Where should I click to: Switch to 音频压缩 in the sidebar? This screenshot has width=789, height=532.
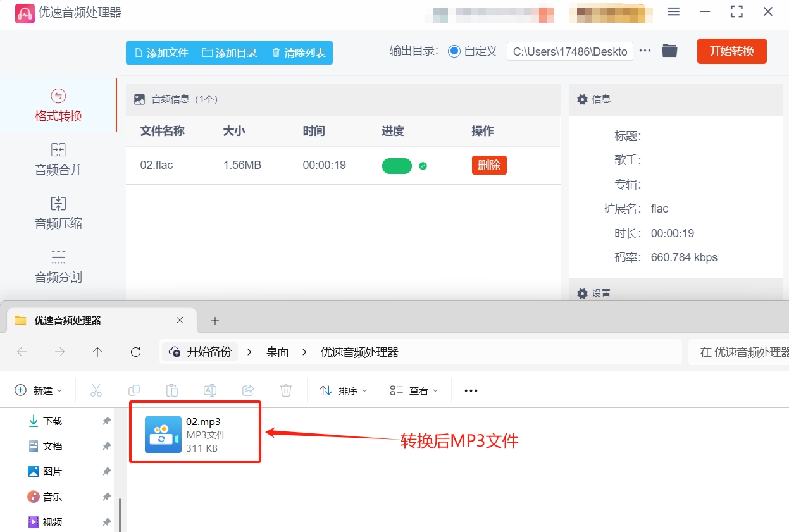58,213
